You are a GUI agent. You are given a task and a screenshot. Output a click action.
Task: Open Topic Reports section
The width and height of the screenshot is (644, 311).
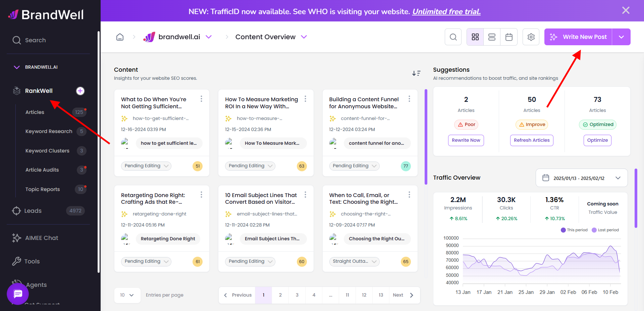tap(43, 189)
